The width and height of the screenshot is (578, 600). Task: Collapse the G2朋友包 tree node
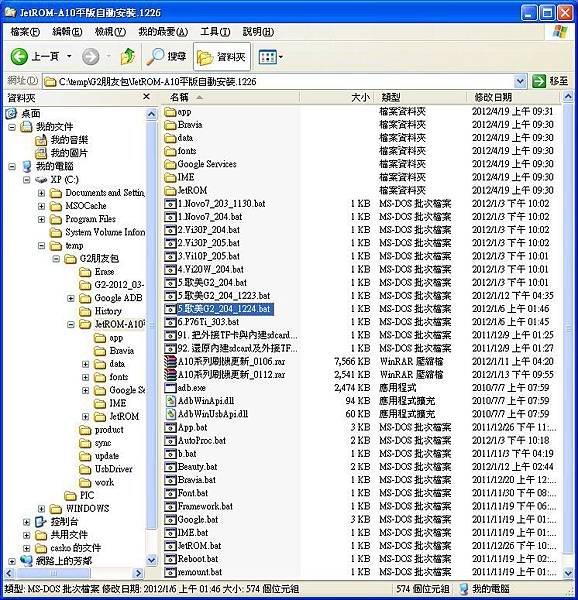pos(56,259)
